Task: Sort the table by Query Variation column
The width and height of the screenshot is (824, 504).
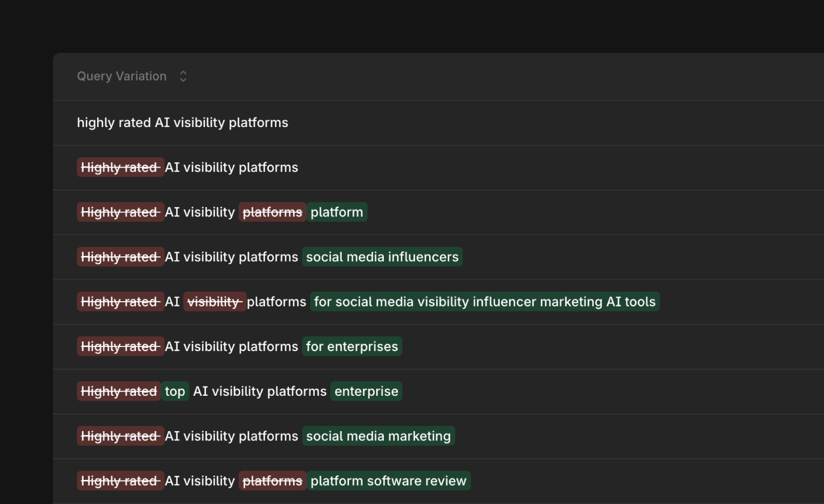Action: (121, 76)
